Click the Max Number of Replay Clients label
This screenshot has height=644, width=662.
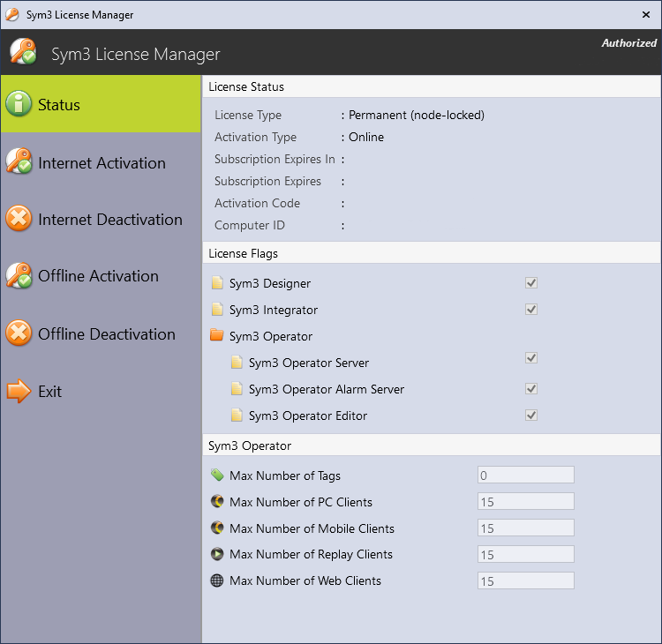pos(311,554)
